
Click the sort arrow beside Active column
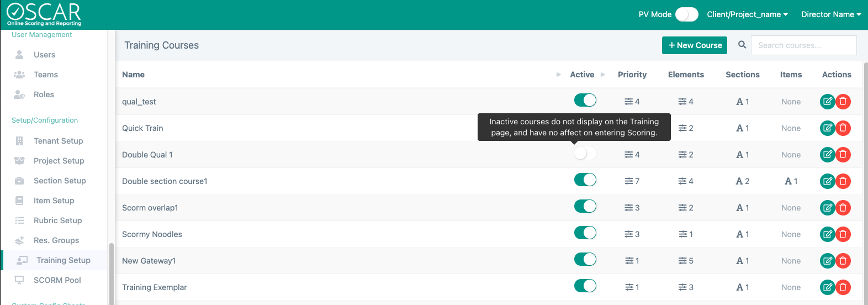coord(603,75)
